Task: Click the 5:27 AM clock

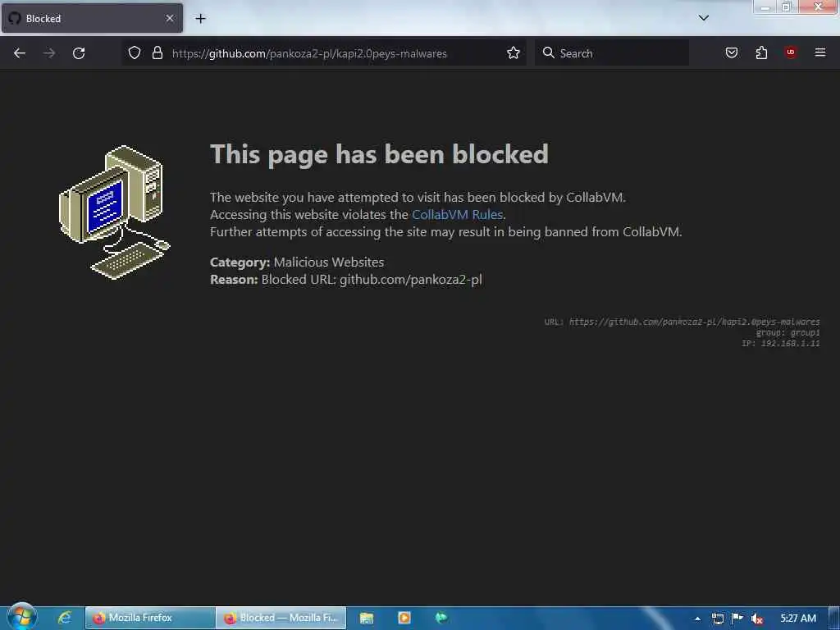Action: pos(798,619)
